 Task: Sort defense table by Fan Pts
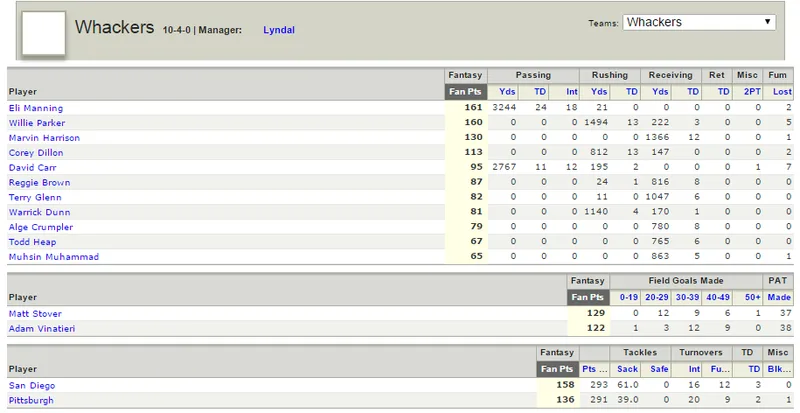pyautogui.click(x=557, y=369)
